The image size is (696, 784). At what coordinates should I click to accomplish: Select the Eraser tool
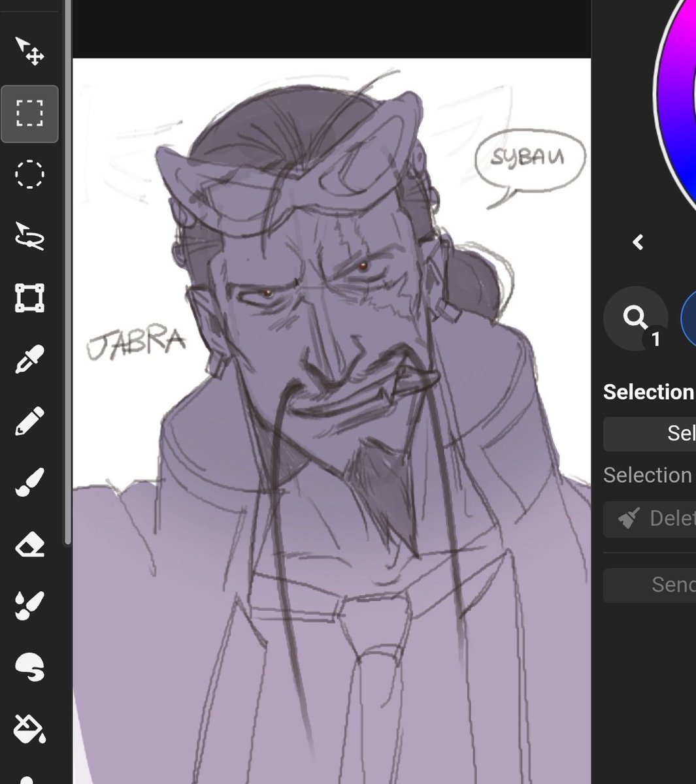tap(29, 544)
